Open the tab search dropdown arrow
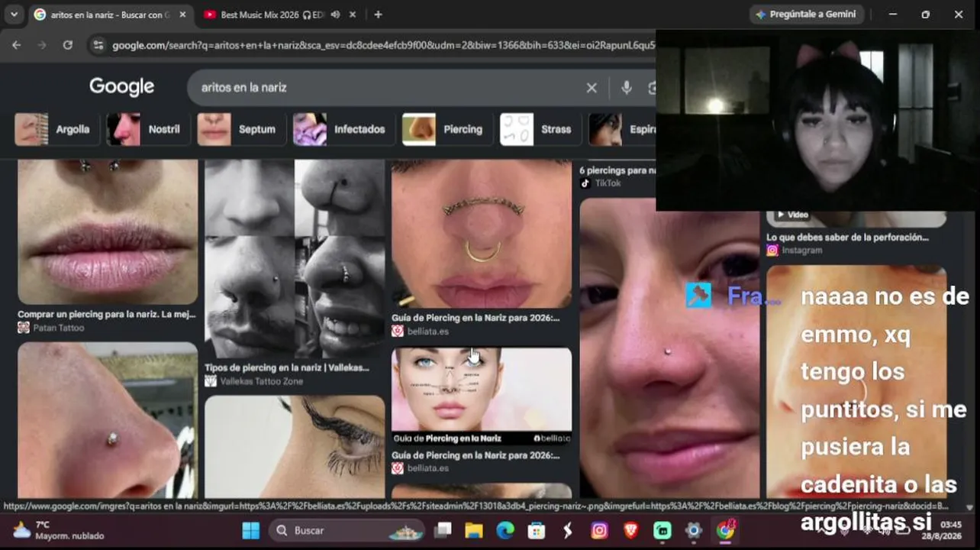The height and width of the screenshot is (550, 980). click(13, 15)
